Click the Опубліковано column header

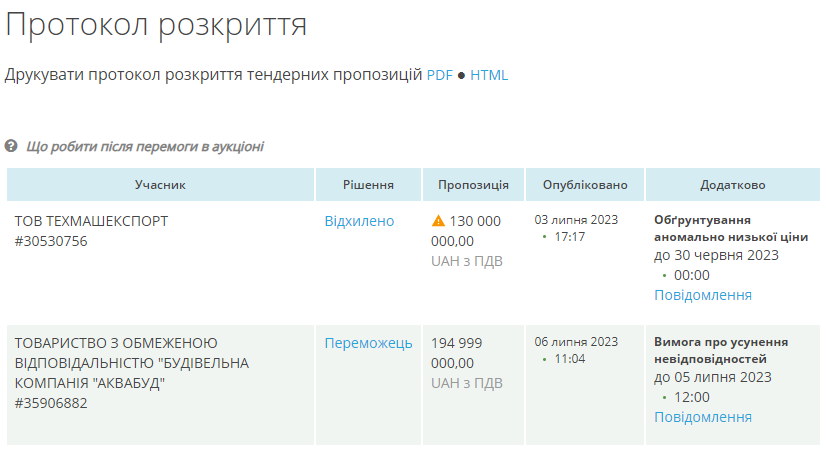585,185
